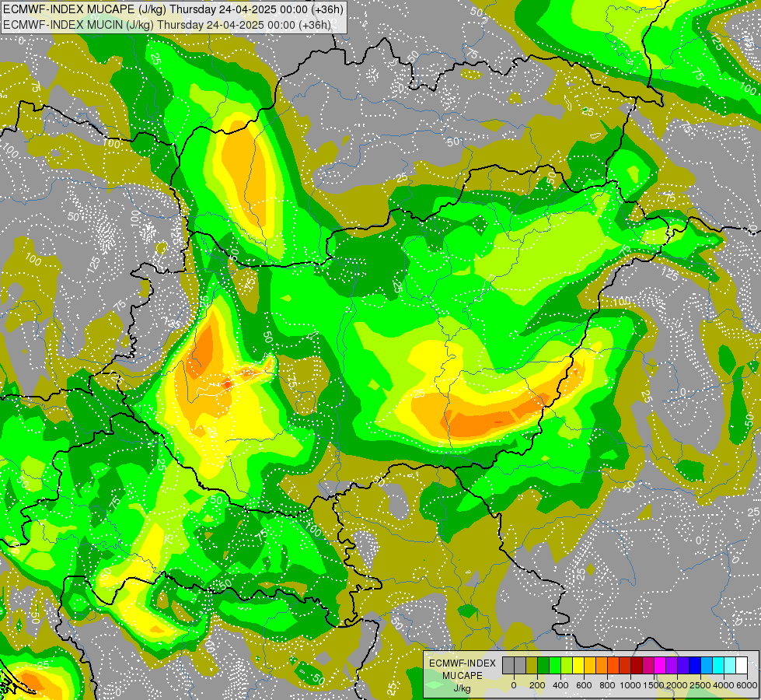Click the 400 tick label in the legend
The width and height of the screenshot is (761, 700).
[x=560, y=685]
